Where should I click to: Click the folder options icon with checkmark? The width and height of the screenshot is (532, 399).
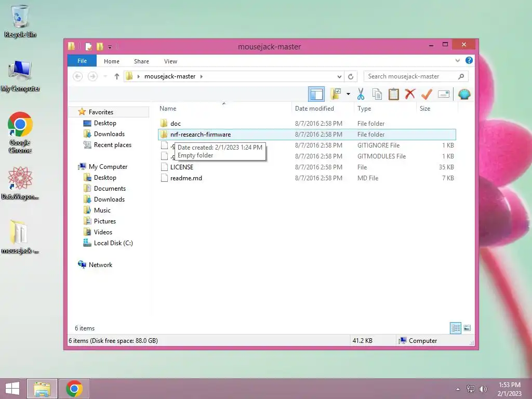[x=336, y=94]
